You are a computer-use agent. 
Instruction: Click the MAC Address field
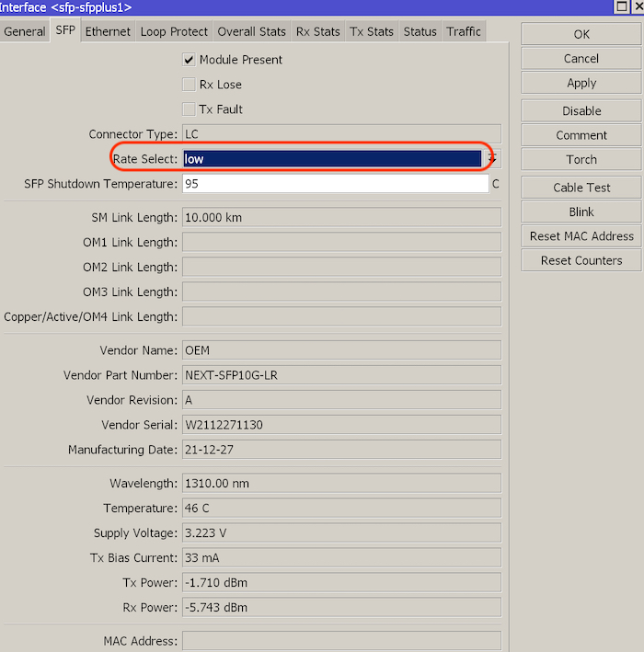(x=341, y=641)
